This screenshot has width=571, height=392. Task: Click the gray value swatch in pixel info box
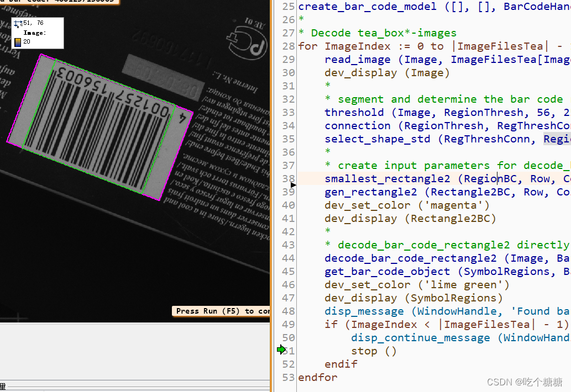point(18,43)
